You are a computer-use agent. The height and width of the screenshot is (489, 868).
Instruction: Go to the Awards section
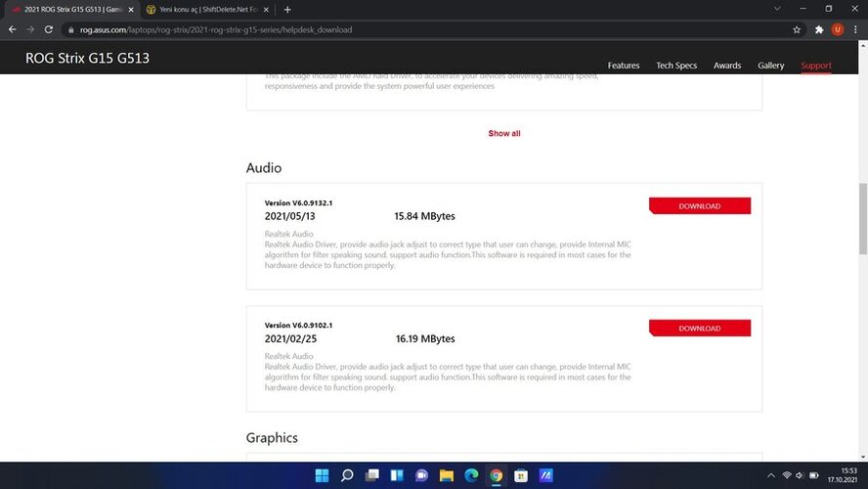(727, 66)
